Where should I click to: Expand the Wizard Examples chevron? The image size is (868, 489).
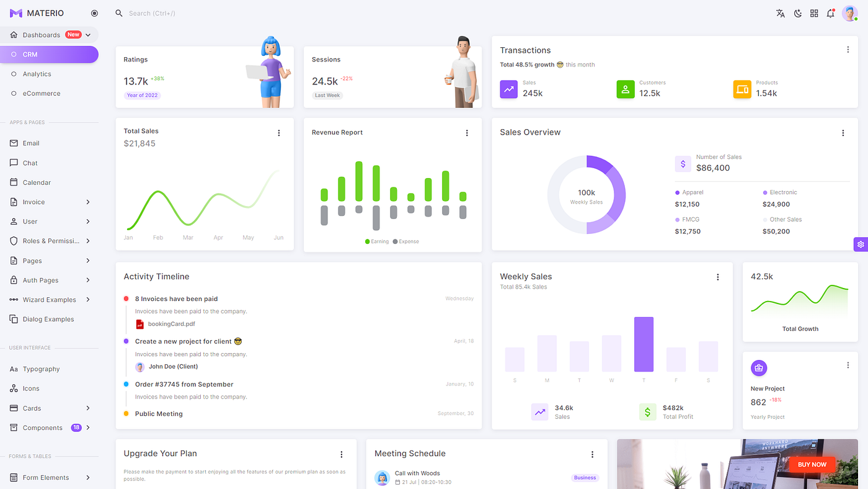click(88, 300)
